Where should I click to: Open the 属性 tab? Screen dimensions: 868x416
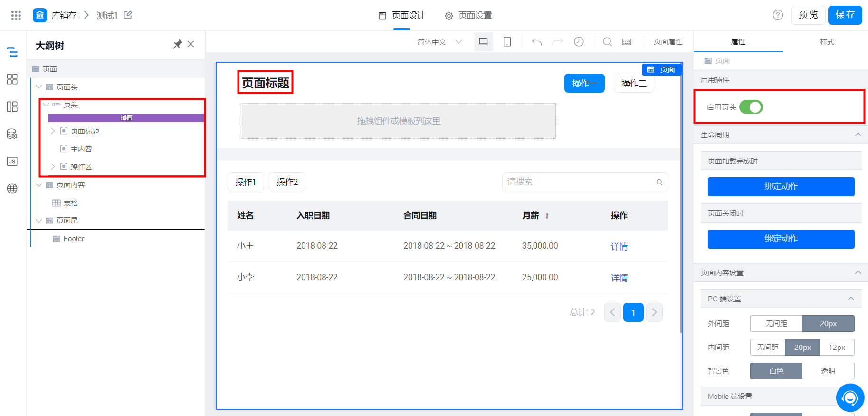click(x=738, y=42)
